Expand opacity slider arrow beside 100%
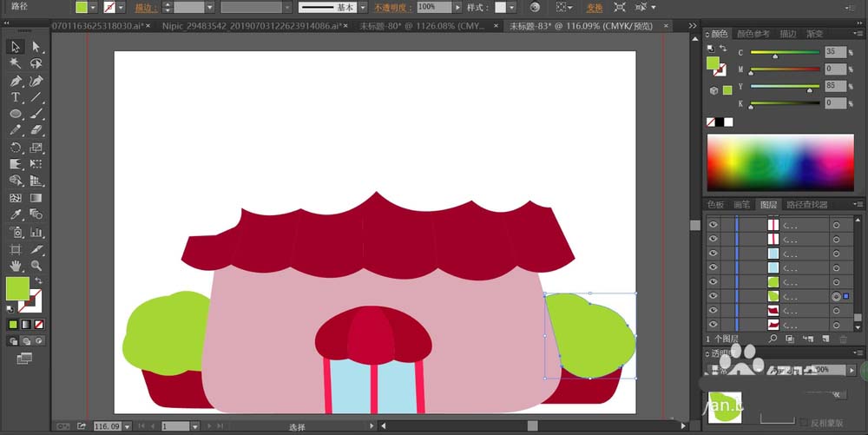This screenshot has height=435, width=868. [457, 7]
